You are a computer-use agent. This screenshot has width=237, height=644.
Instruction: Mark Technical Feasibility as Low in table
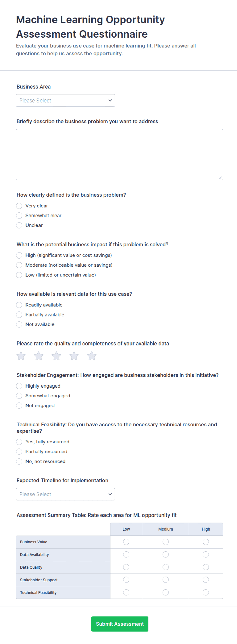tap(126, 592)
